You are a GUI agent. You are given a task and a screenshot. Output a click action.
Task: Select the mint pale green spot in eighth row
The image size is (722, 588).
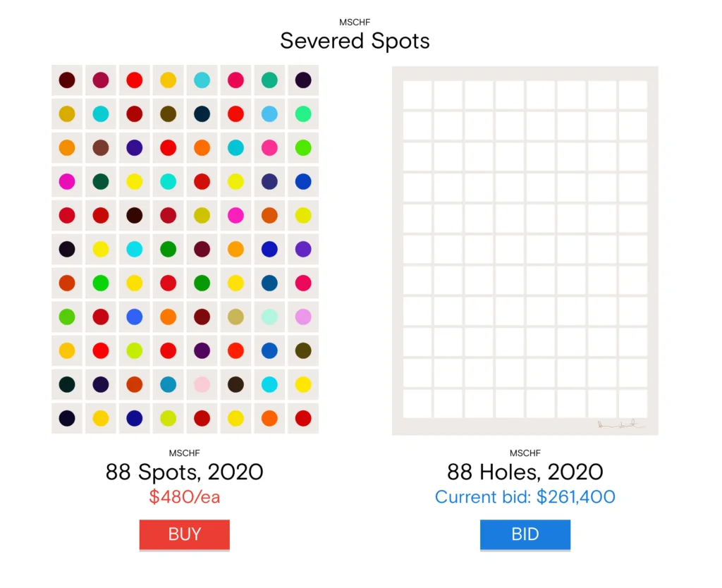(x=269, y=317)
